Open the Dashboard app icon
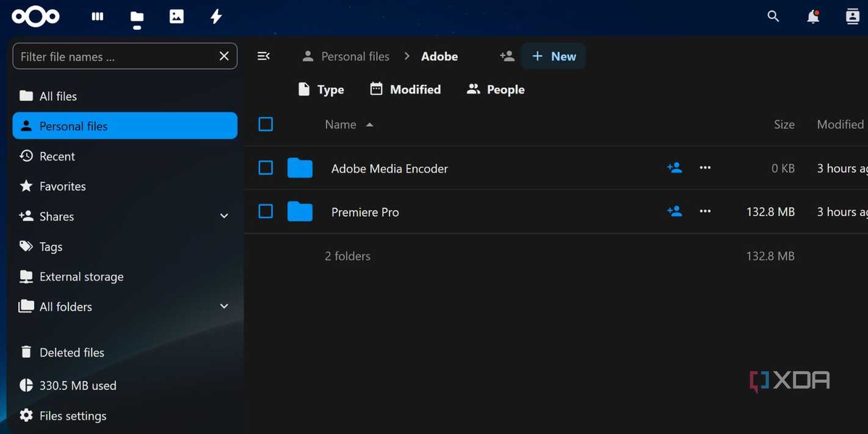 tap(98, 16)
